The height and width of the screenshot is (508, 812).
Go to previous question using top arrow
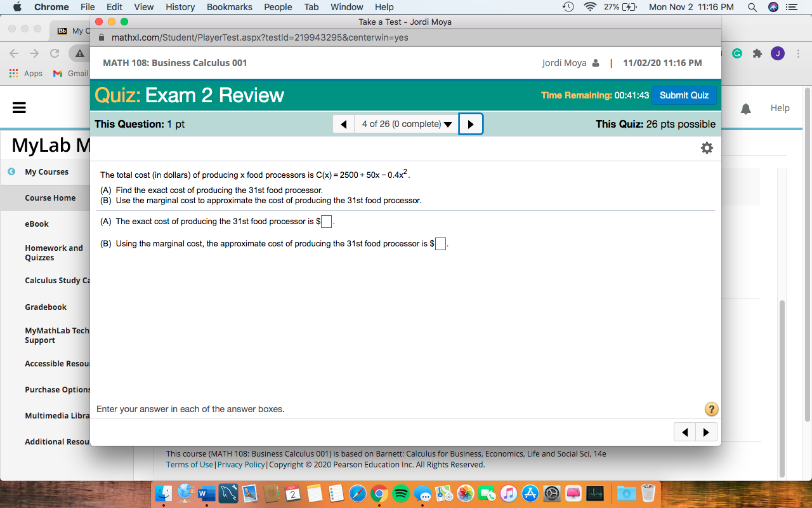343,124
